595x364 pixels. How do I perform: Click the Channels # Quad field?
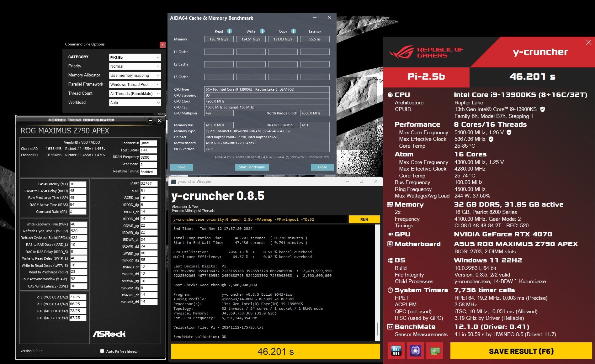click(x=148, y=143)
